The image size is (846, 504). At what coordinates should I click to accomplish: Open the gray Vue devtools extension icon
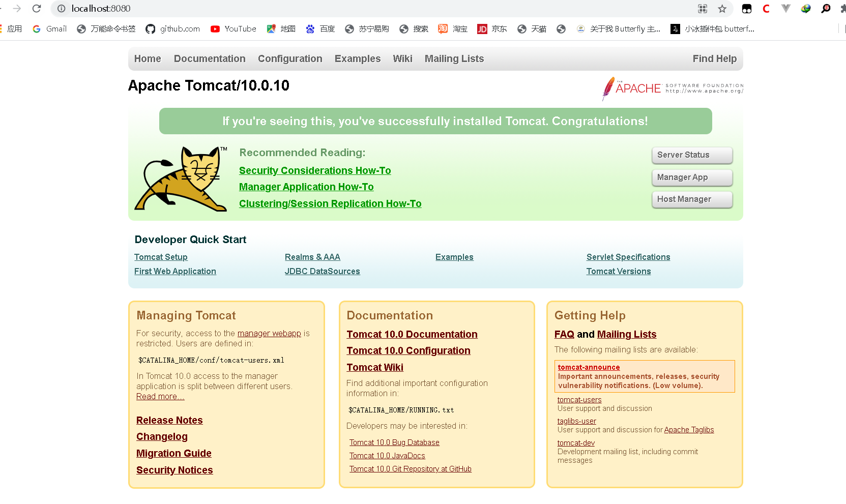[x=786, y=9]
